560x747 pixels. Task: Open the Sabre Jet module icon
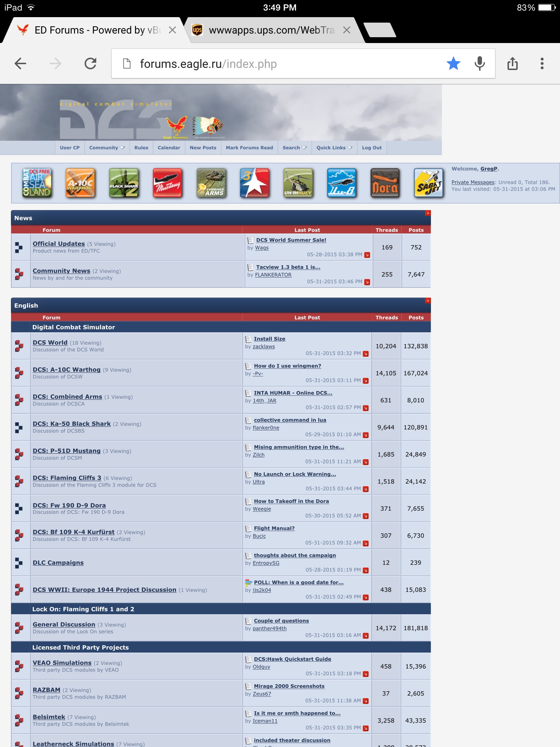429,183
